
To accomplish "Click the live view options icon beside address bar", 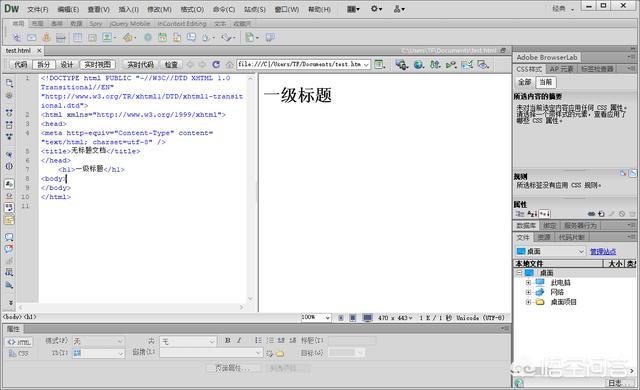I will click(x=380, y=64).
